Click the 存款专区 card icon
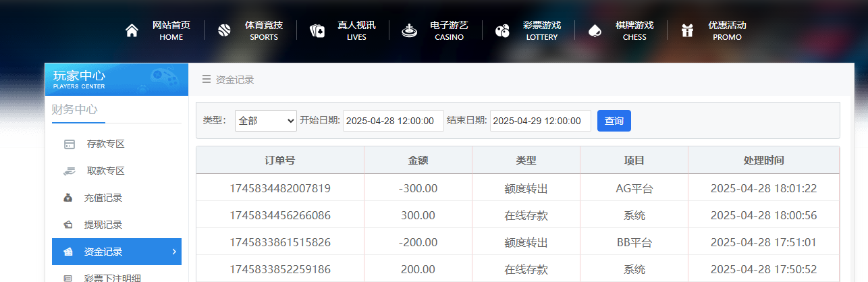This screenshot has width=868, height=282. [69, 144]
